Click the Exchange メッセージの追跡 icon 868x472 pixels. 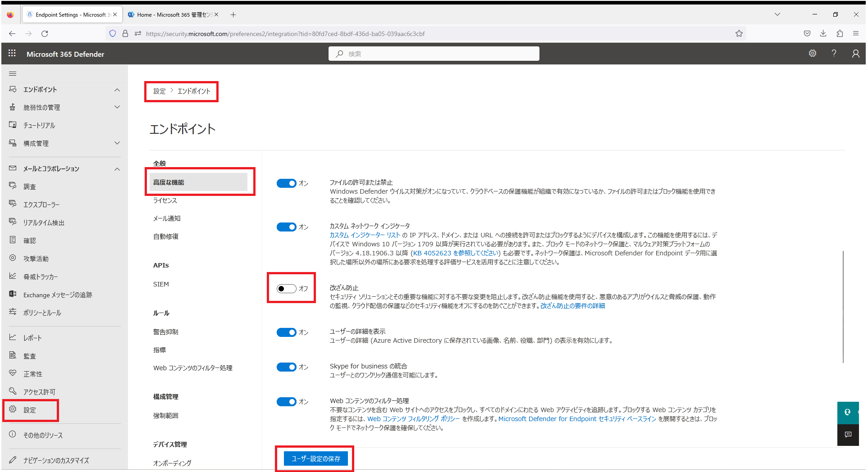click(x=13, y=294)
